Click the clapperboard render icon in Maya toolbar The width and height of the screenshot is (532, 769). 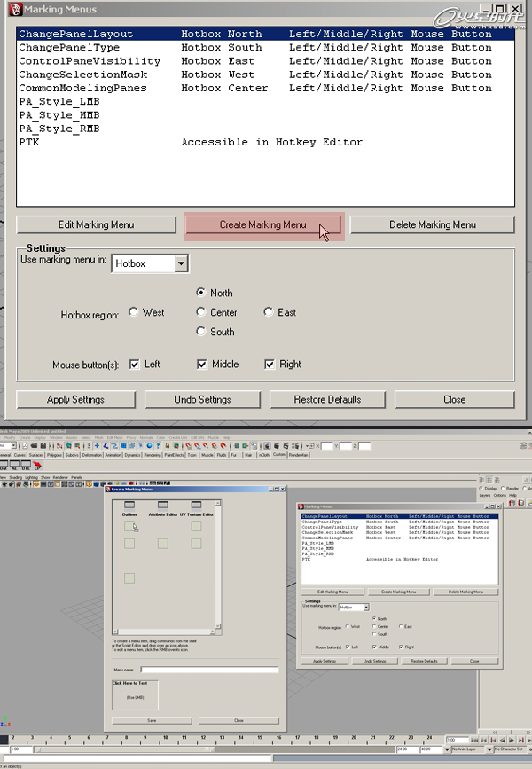[x=277, y=446]
